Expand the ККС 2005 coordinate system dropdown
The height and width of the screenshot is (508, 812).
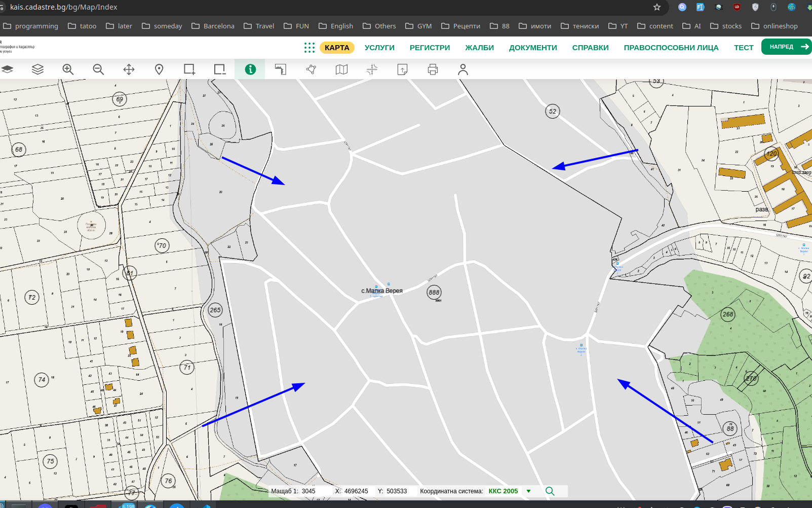pos(528,491)
